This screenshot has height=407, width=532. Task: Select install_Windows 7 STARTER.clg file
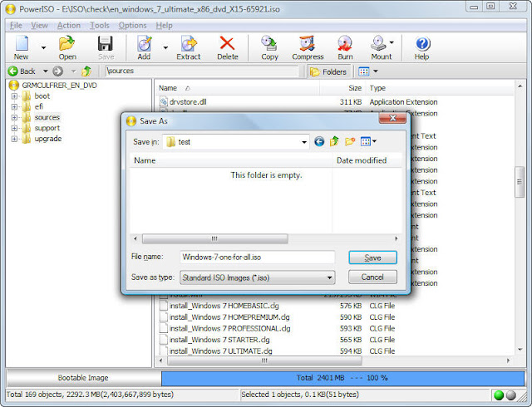pos(219,340)
